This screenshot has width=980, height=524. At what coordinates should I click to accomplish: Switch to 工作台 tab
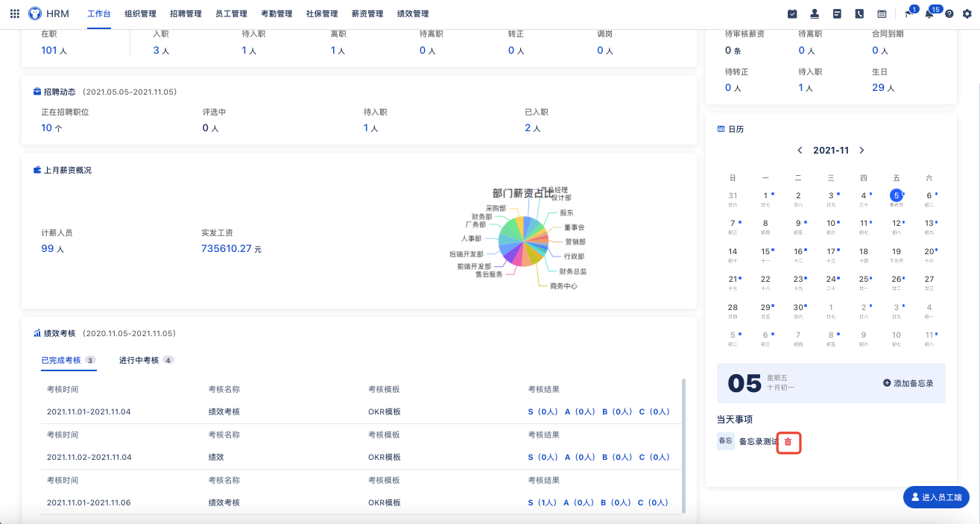(x=99, y=13)
